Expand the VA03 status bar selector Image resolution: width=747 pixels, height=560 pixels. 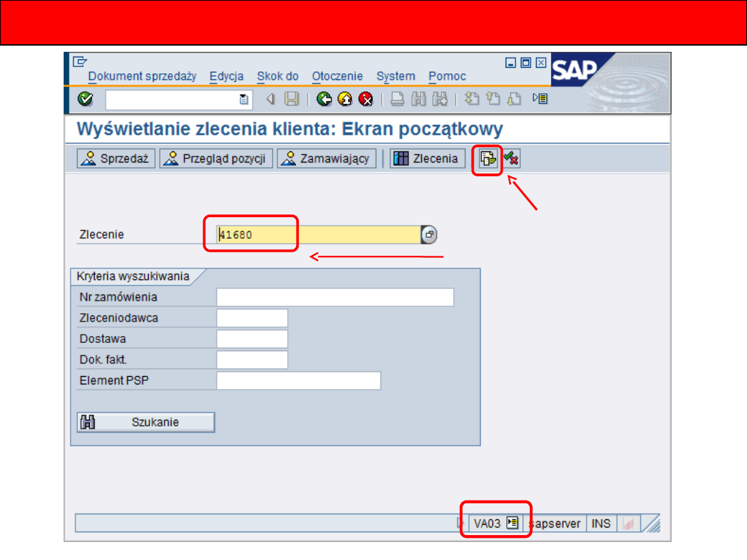[512, 523]
